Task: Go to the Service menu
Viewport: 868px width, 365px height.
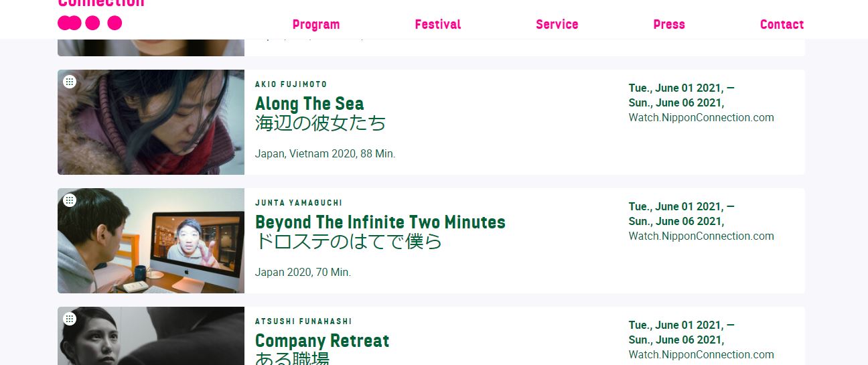Action: click(557, 25)
